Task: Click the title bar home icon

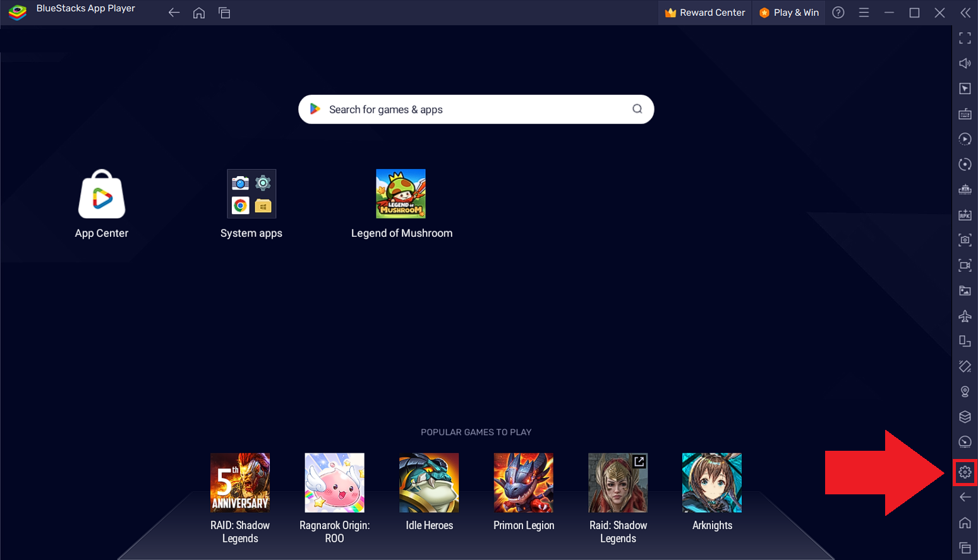Action: click(x=199, y=13)
